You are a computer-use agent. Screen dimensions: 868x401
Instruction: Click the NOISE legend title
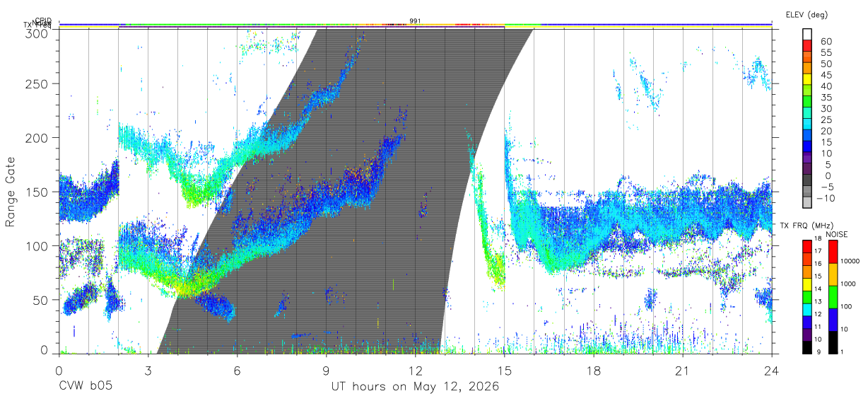[x=836, y=234]
